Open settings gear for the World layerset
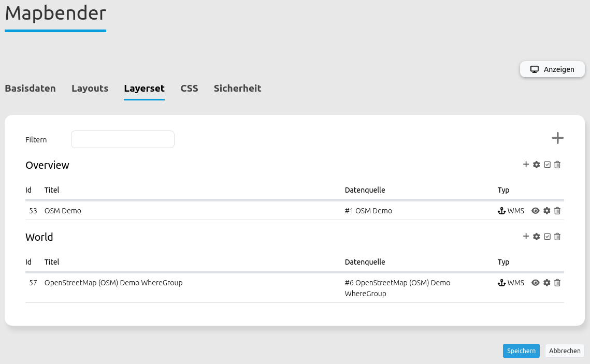The image size is (590, 364). pos(537,237)
